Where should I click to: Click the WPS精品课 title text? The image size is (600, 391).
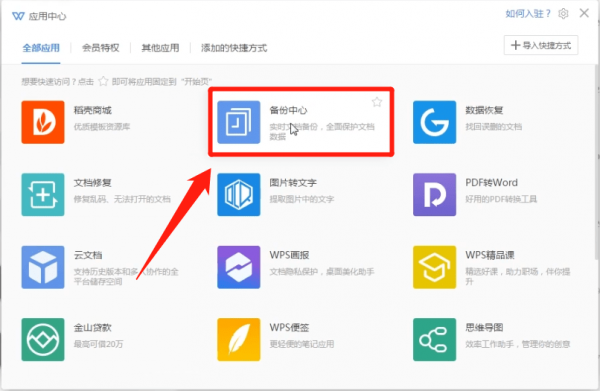pos(490,255)
